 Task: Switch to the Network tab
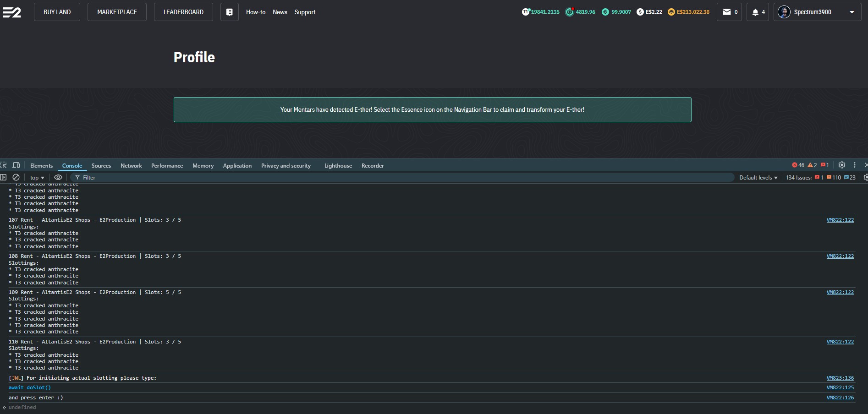click(131, 166)
